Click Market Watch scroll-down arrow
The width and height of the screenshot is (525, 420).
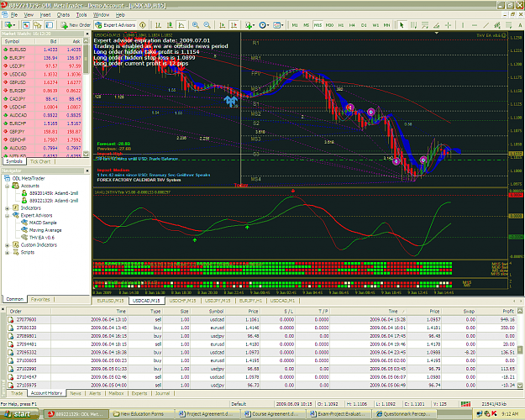coord(86,154)
